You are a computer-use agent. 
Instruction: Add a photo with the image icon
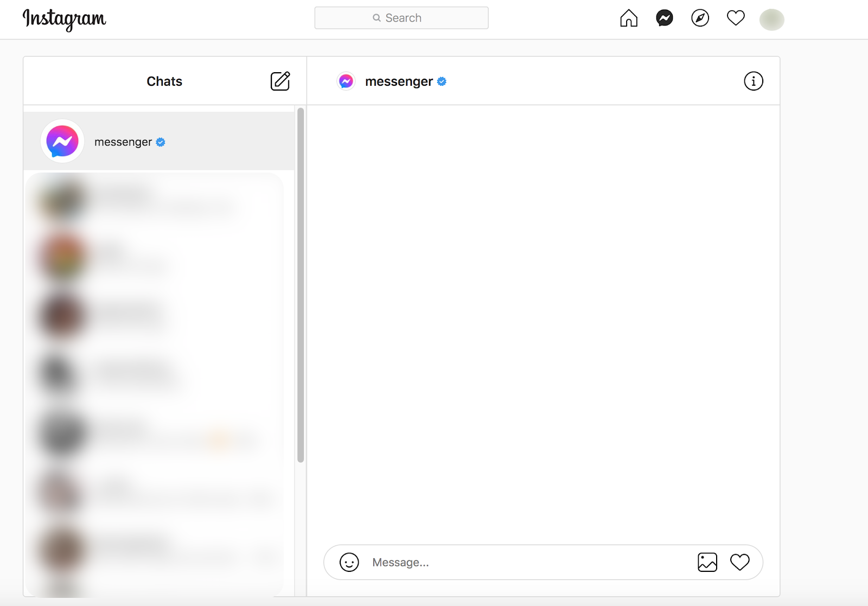pyautogui.click(x=707, y=563)
